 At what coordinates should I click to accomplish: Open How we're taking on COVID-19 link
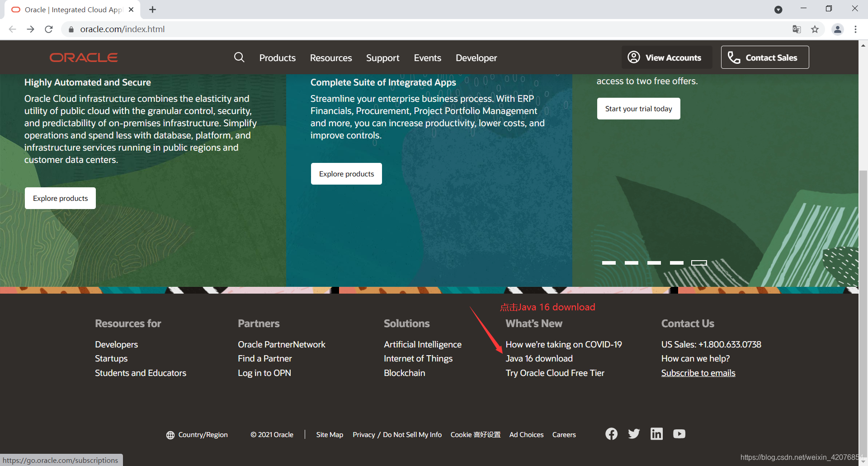pyautogui.click(x=564, y=345)
